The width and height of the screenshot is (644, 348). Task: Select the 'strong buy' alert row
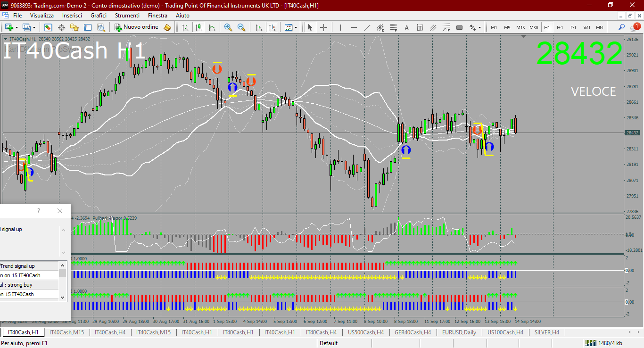pos(29,285)
